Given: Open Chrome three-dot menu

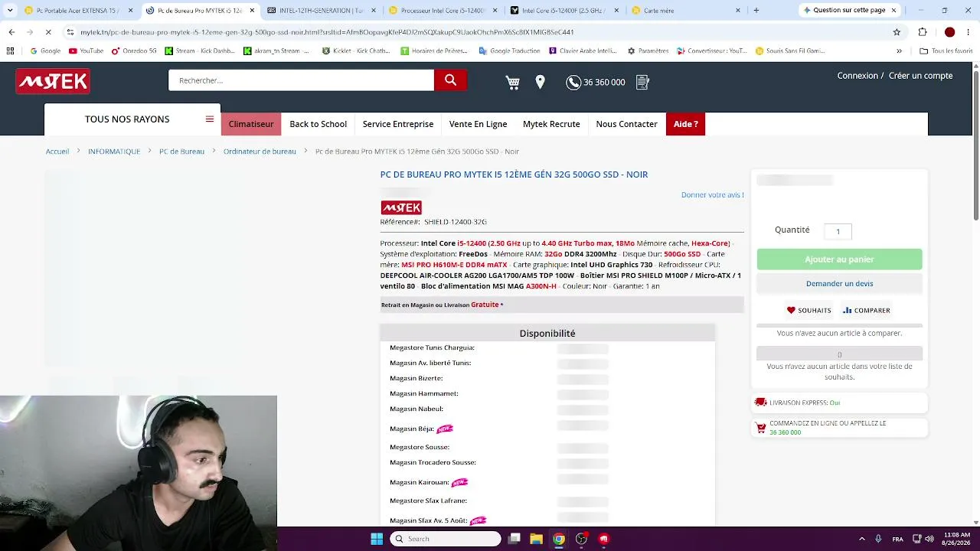Looking at the screenshot, I should [969, 32].
